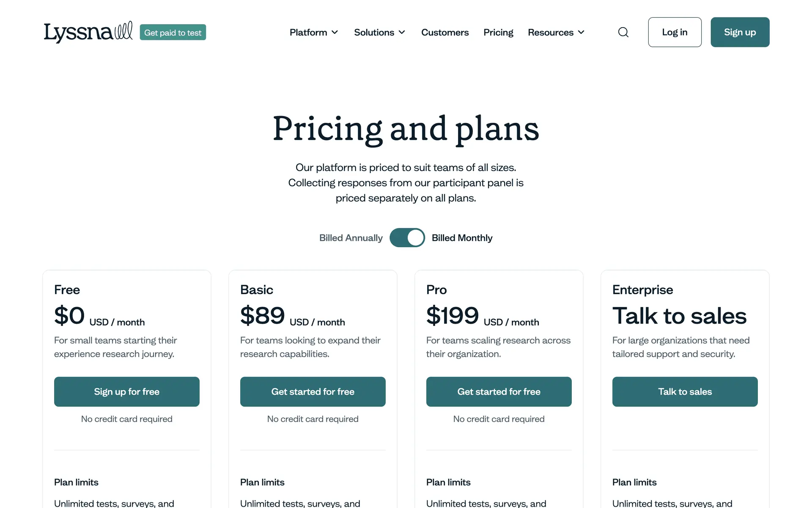Image resolution: width=812 pixels, height=508 pixels.
Task: Open the search magnifier icon
Action: (x=623, y=32)
